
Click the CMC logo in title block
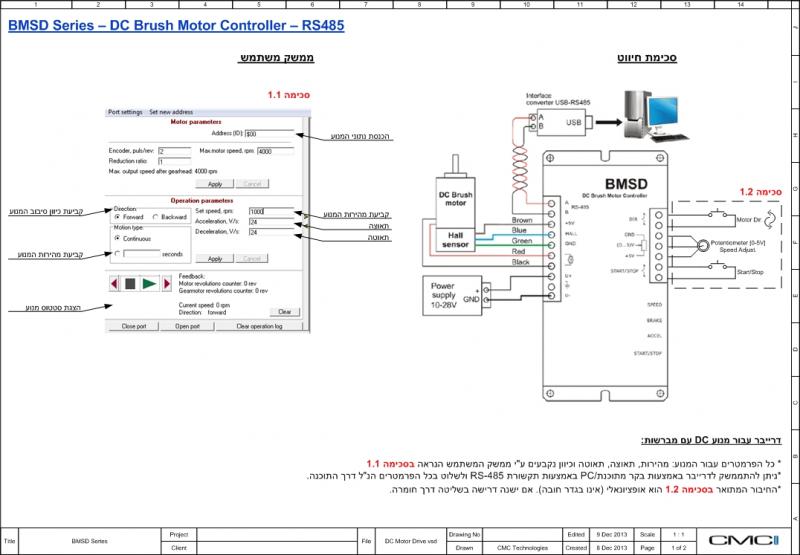tap(743, 540)
